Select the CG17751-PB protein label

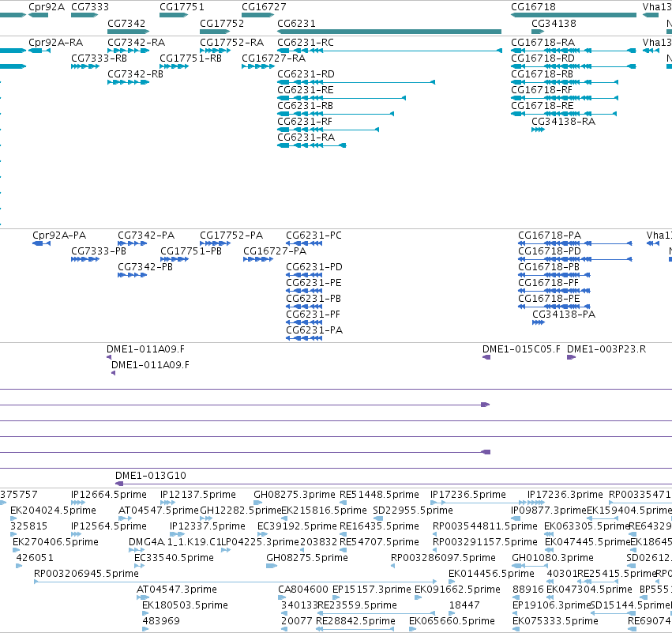tap(191, 251)
